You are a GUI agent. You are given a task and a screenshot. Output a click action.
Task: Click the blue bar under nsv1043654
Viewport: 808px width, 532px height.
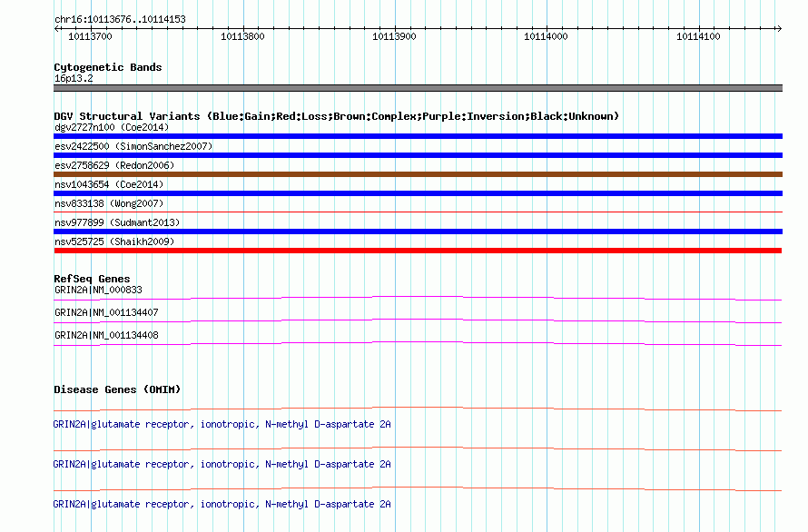coord(418,193)
